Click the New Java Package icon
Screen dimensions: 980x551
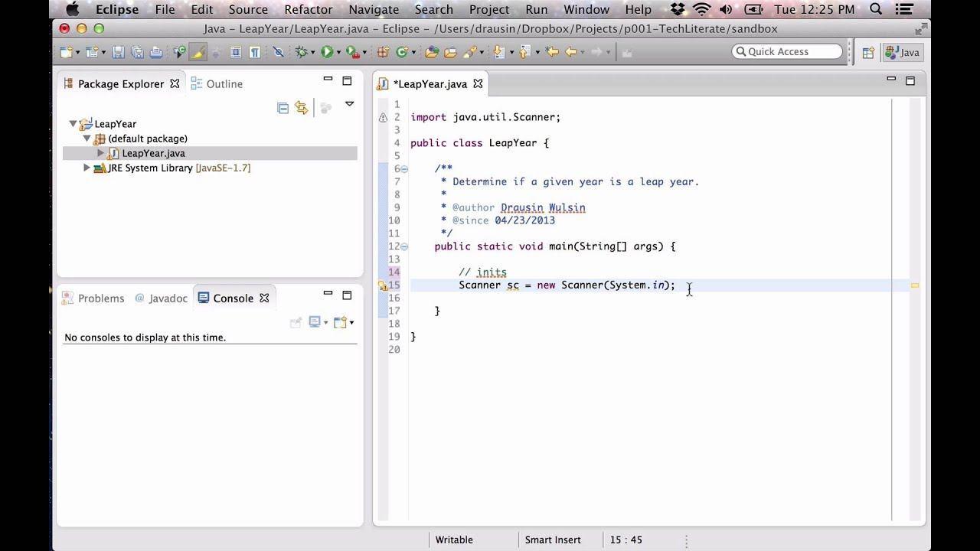[x=383, y=52]
